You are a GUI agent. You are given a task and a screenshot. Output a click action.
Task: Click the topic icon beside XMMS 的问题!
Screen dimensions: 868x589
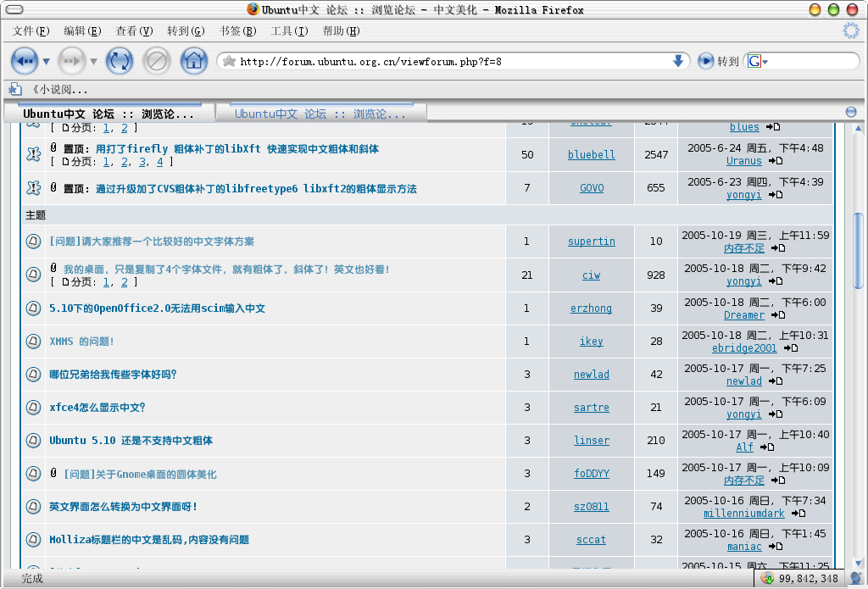[33, 341]
